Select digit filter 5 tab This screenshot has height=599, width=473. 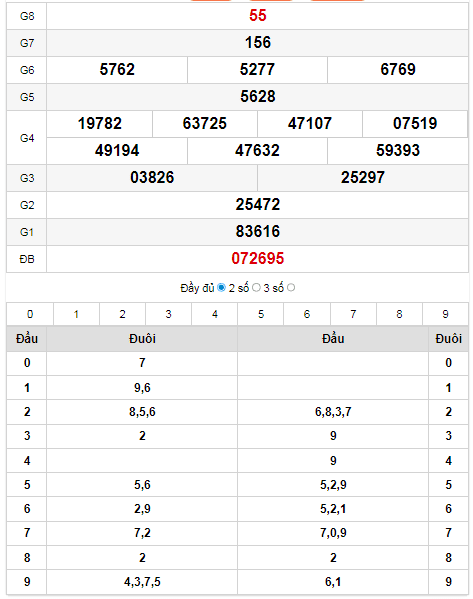click(261, 314)
